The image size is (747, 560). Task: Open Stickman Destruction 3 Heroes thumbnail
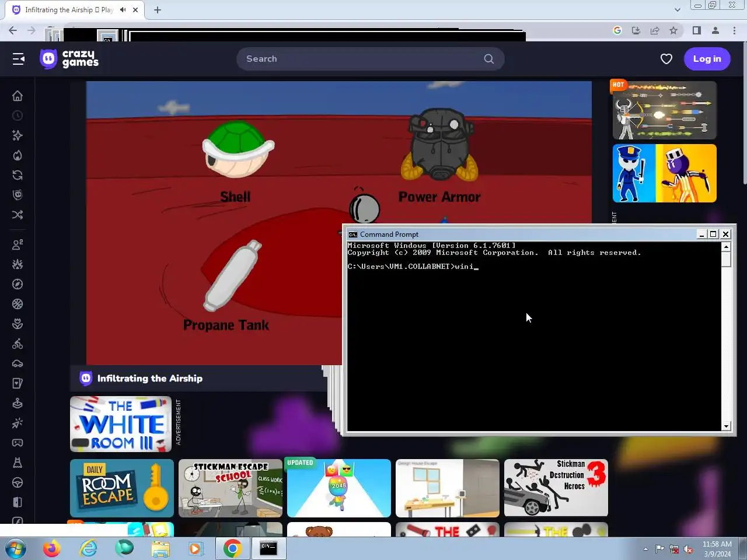tap(556, 488)
